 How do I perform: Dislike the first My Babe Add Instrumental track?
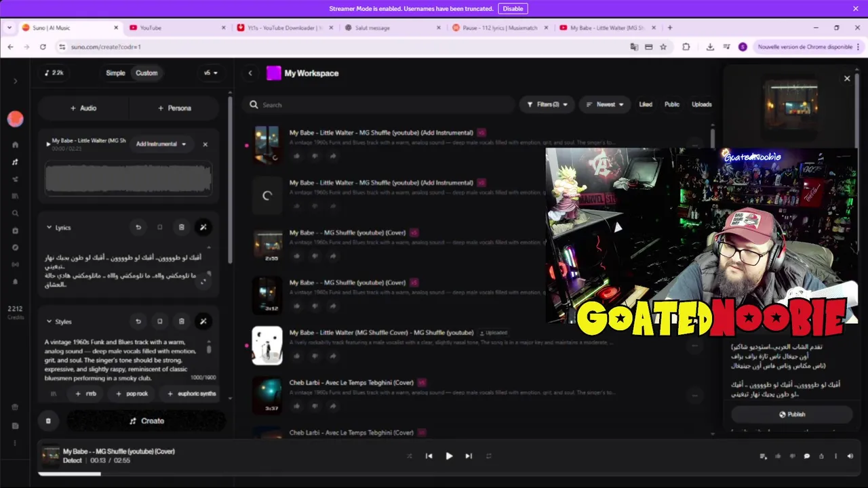[315, 156]
